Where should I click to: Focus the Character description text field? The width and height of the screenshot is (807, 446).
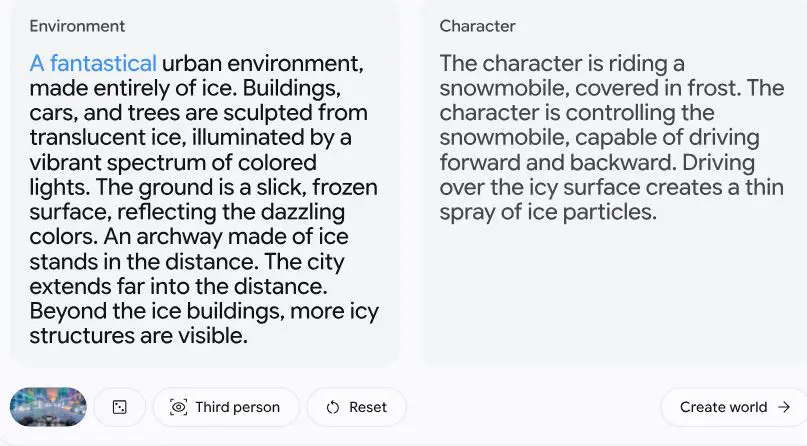[612, 138]
